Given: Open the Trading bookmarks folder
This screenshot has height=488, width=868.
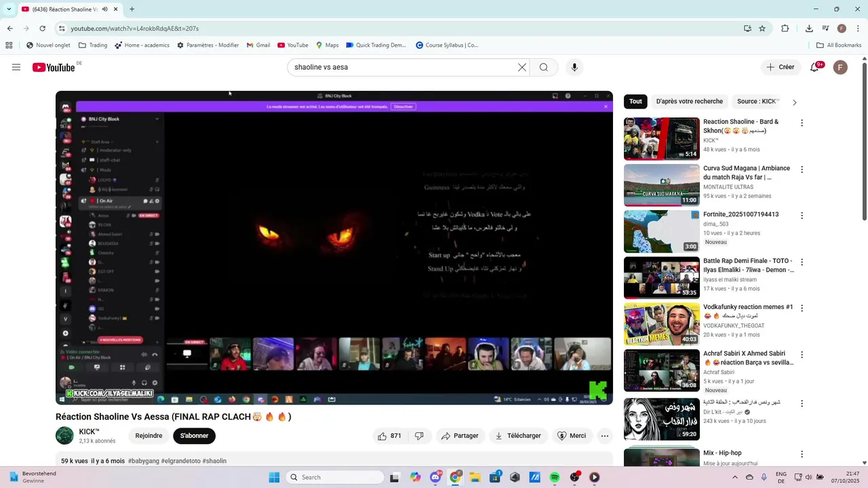Looking at the screenshot, I should point(93,45).
